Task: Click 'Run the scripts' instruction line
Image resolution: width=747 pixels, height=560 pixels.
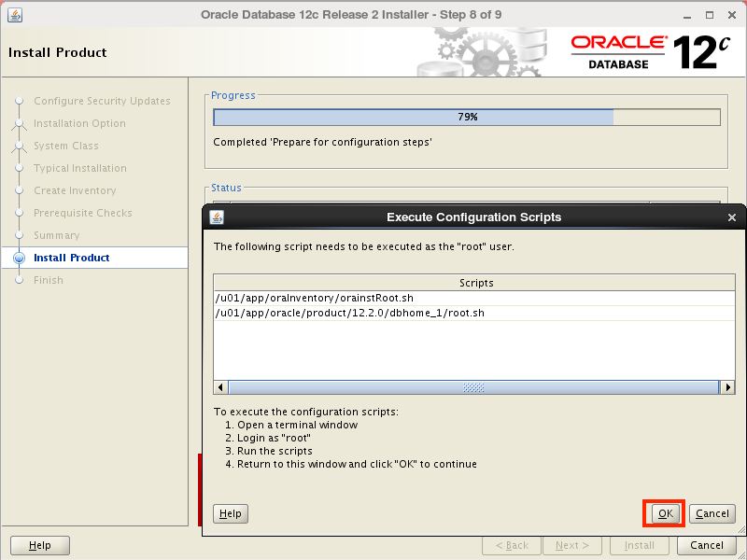Action: click(269, 451)
